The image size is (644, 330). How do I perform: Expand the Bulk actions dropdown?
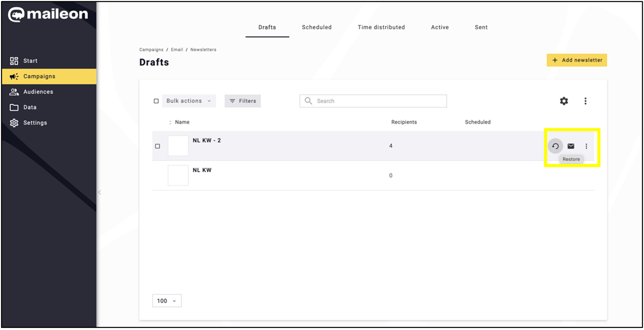click(x=189, y=101)
